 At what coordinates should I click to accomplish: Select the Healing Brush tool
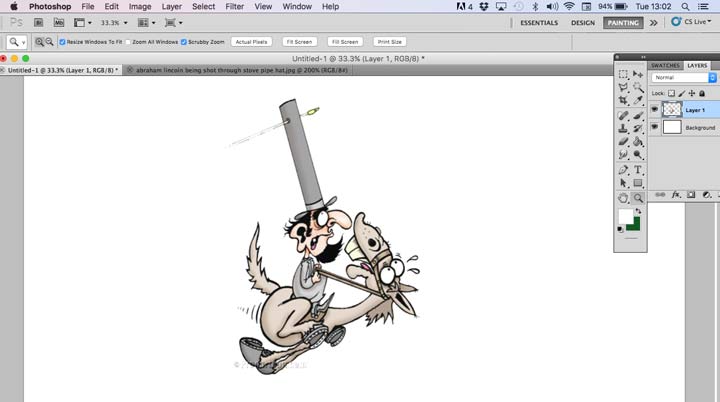point(623,115)
